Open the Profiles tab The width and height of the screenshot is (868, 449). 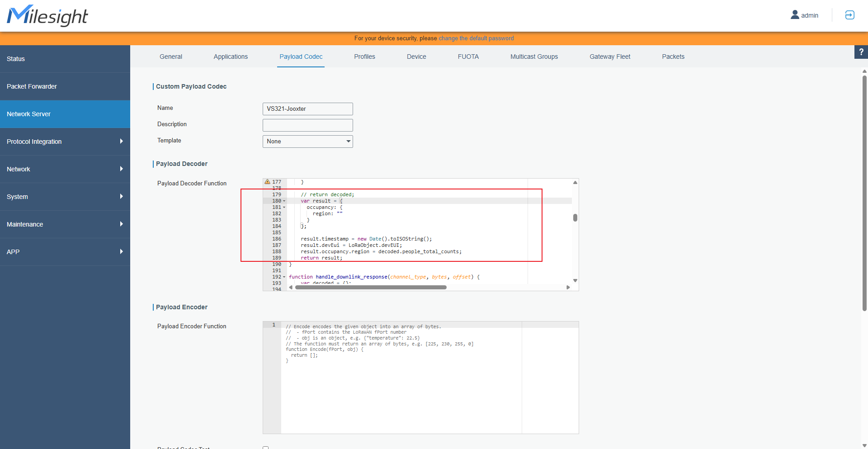[365, 57]
